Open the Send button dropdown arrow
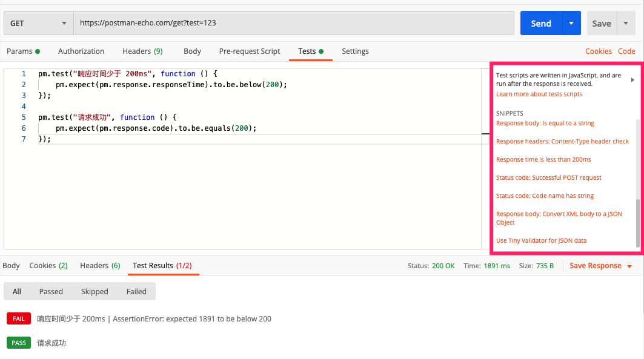Viewport: 644px width, 359px height. pos(571,23)
